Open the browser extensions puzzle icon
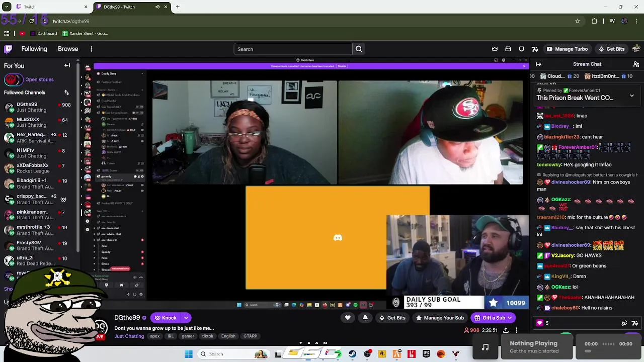 click(x=595, y=21)
